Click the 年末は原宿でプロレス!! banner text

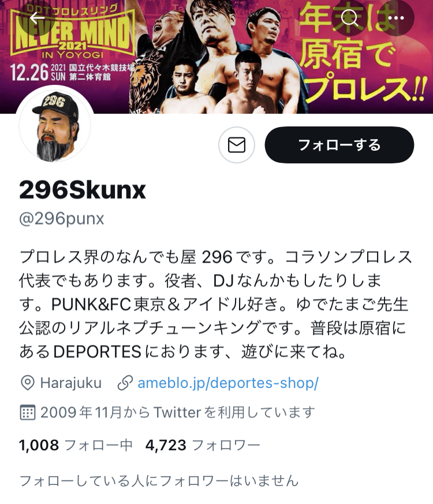coord(363,53)
